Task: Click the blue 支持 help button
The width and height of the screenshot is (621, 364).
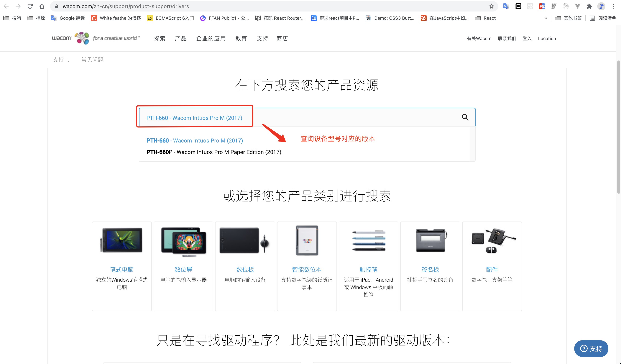Action: coord(591,348)
